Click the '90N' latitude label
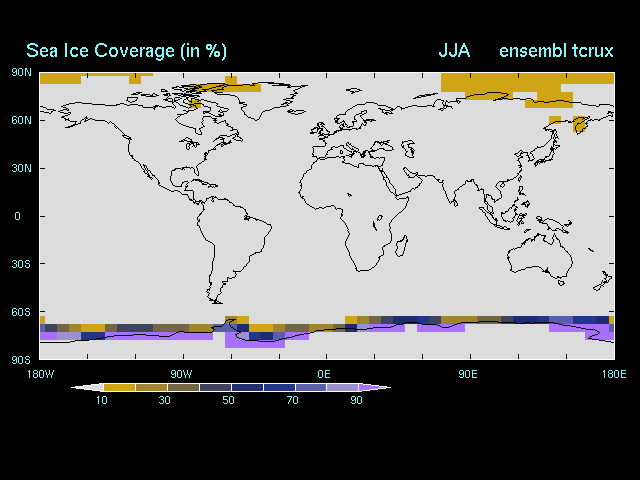 tap(21, 72)
